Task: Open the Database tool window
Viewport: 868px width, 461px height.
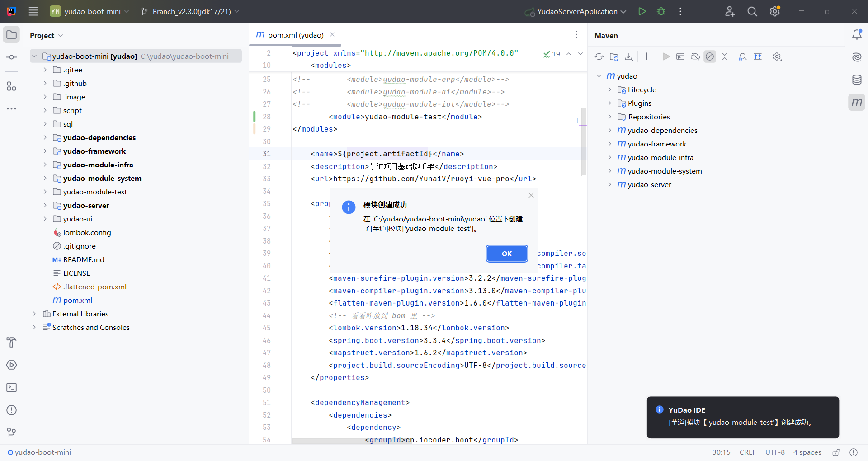Action: [x=857, y=80]
